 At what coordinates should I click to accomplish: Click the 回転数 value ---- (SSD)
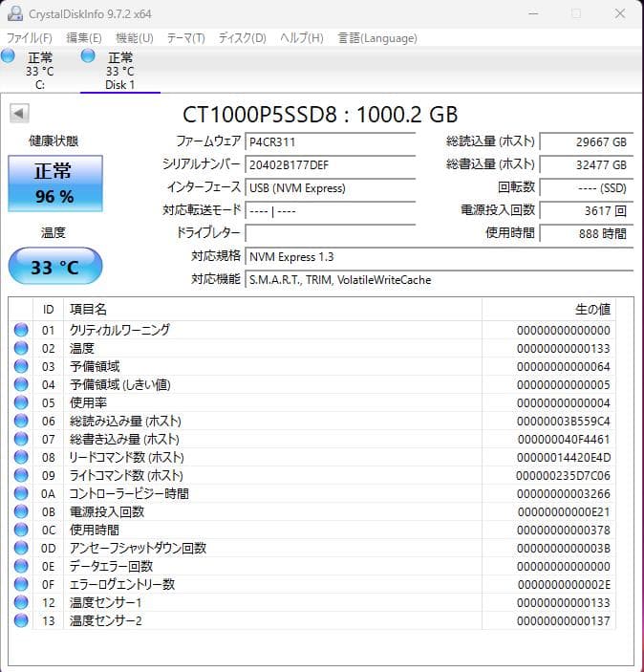[x=586, y=188]
